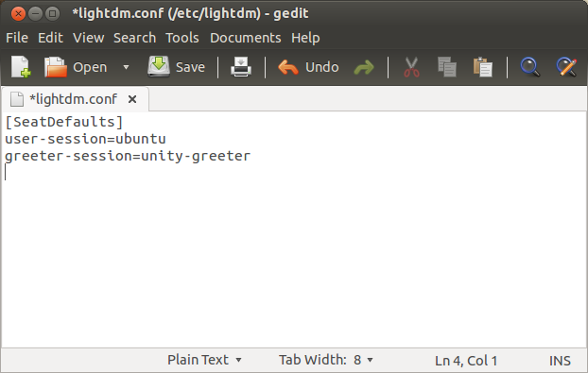Create a new document with toolbar icon
Screen dimensions: 588x373
point(21,67)
